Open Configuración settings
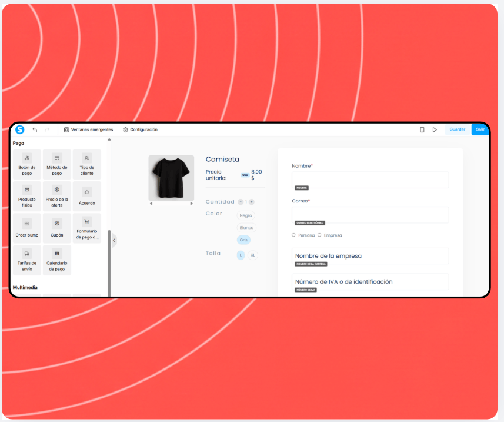 140,129
